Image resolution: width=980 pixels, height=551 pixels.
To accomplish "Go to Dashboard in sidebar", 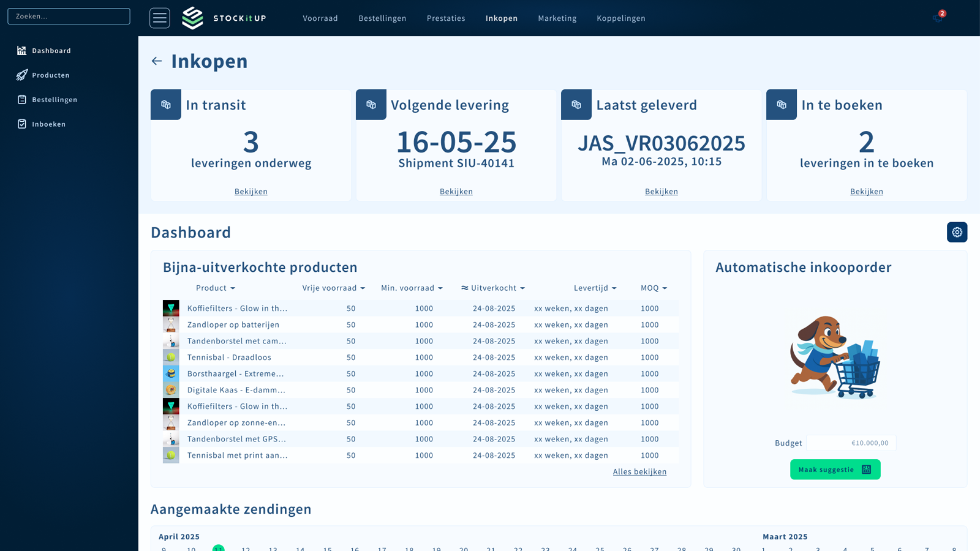I will click(51, 51).
